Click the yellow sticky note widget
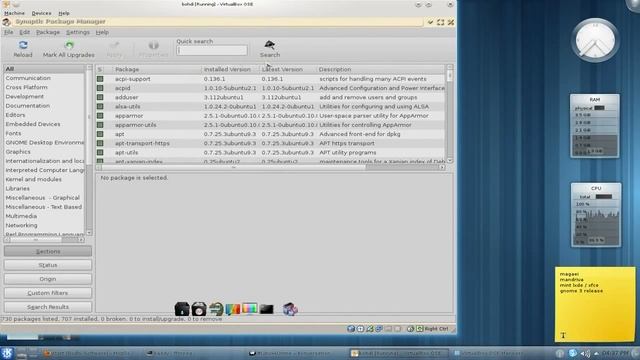This screenshot has height=360, width=640. pyautogui.click(x=595, y=304)
